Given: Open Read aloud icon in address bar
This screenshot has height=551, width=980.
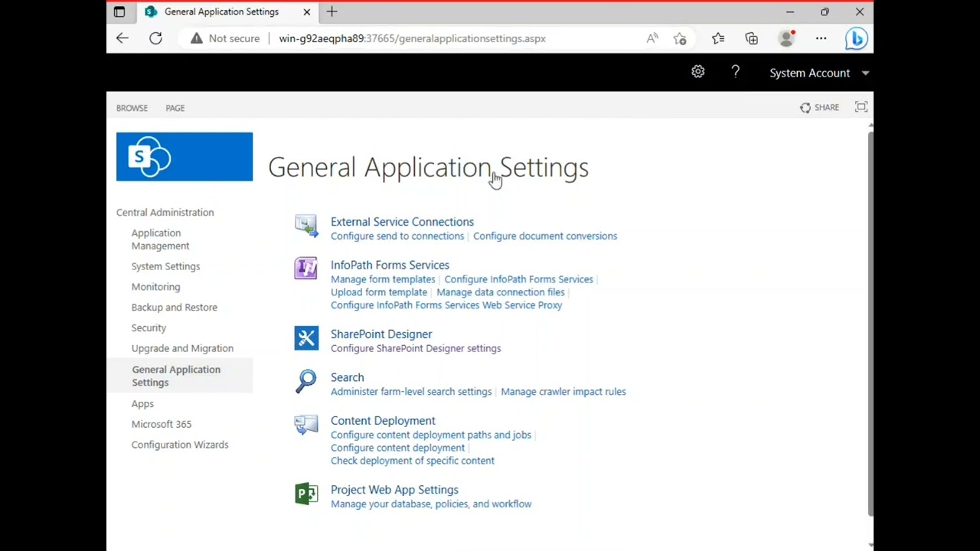Looking at the screenshot, I should (652, 38).
